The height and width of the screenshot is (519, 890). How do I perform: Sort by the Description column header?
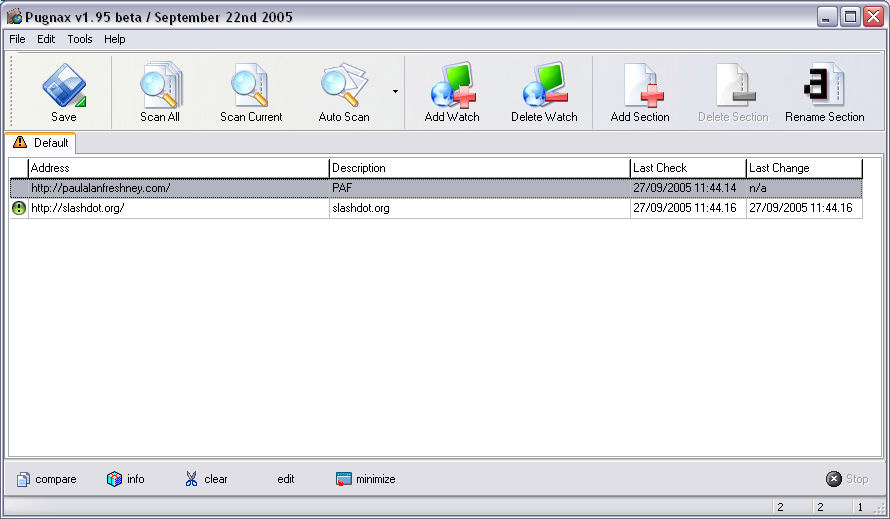tap(480, 168)
